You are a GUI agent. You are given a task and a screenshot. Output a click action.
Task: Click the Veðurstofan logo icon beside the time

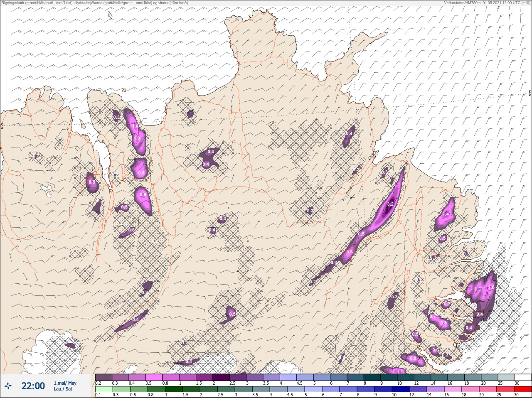point(8,386)
